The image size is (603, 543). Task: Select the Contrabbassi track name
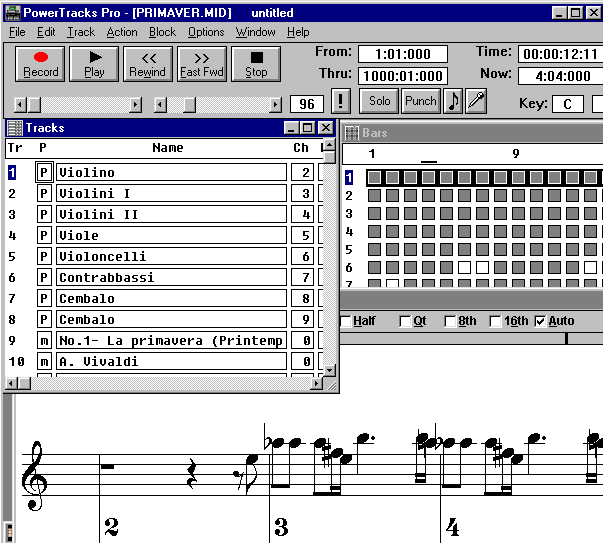coord(171,277)
